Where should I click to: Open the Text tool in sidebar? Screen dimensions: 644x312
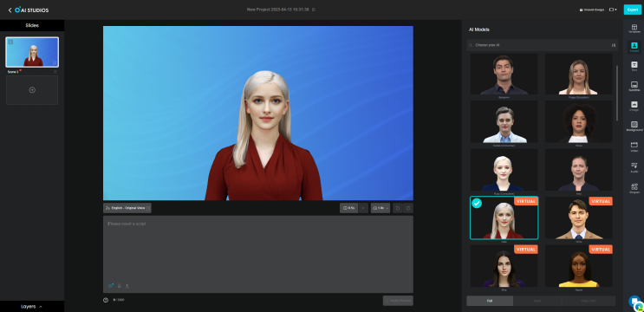pos(634,66)
